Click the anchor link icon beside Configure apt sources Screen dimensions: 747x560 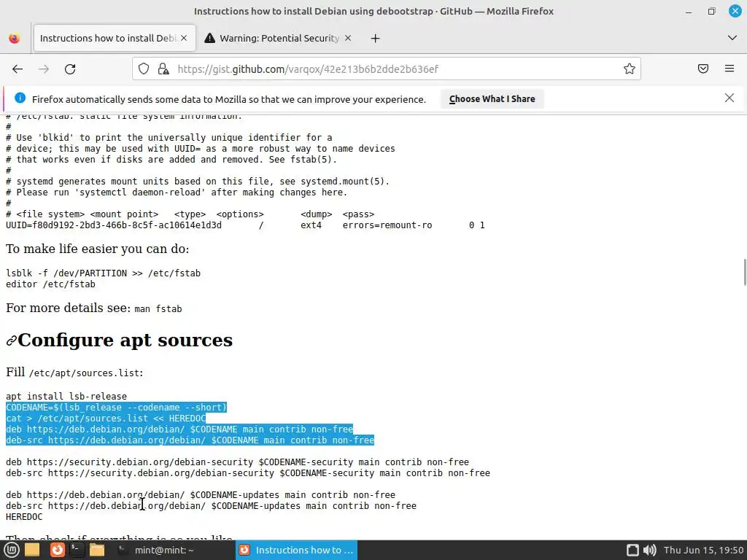click(12, 341)
